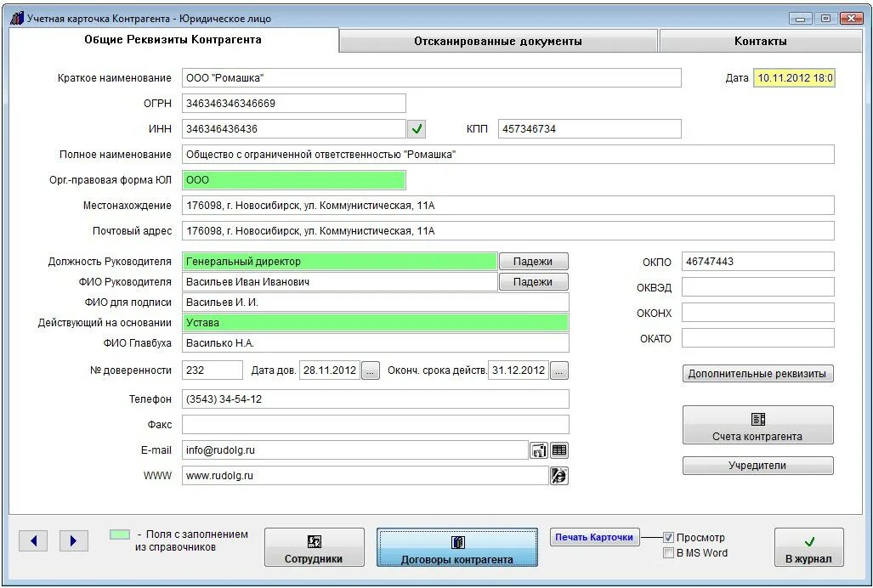This screenshot has width=873, height=588.
Task: Click the E-mail input field
Action: click(354, 450)
